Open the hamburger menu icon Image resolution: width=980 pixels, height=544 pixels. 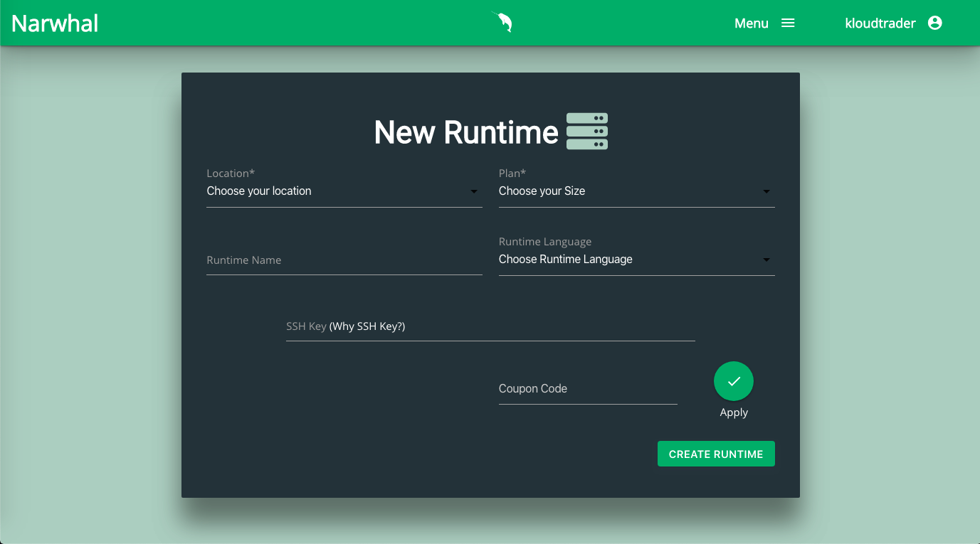tap(788, 23)
